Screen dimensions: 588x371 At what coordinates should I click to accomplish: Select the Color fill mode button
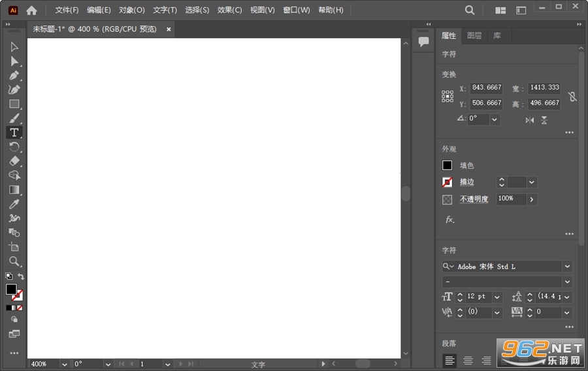click(8, 308)
